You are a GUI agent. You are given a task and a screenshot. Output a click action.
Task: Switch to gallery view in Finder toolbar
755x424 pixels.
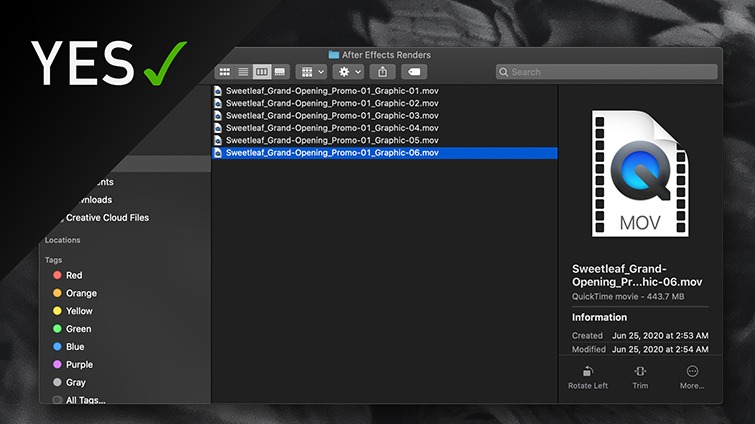tap(280, 72)
